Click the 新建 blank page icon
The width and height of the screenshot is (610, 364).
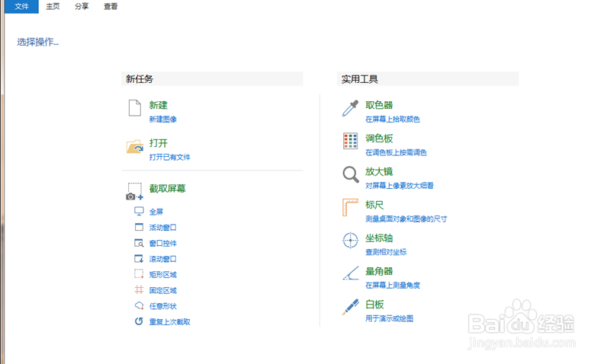pos(135,108)
